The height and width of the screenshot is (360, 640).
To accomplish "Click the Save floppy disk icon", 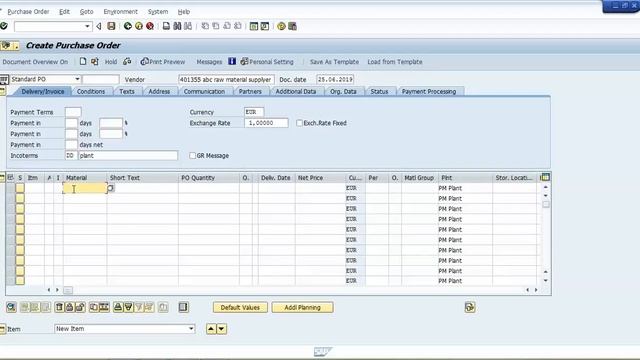I will pos(111,26).
